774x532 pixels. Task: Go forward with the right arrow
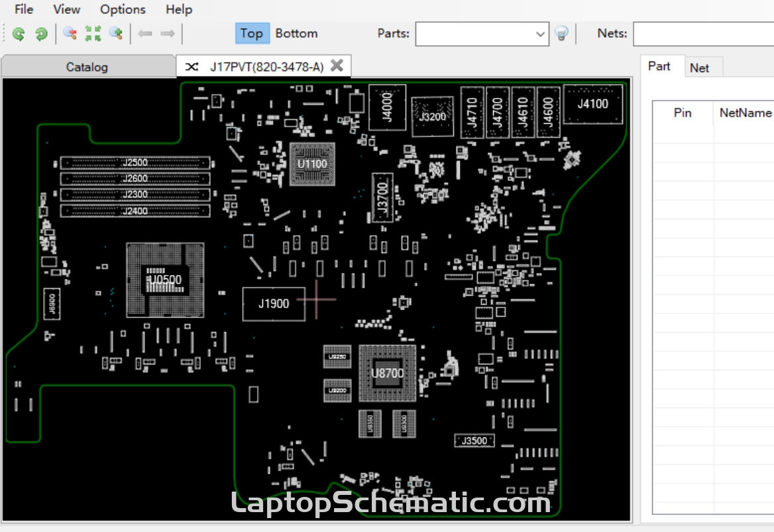pyautogui.click(x=168, y=34)
